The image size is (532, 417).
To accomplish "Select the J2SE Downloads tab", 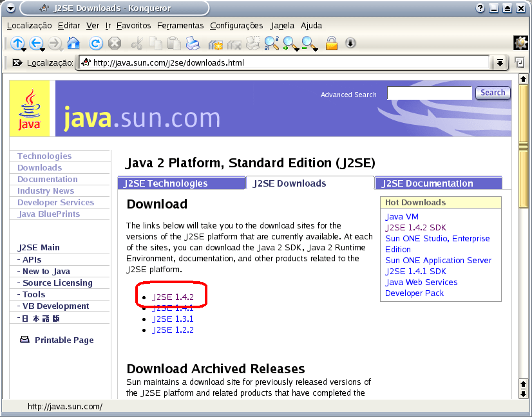I will point(310,183).
